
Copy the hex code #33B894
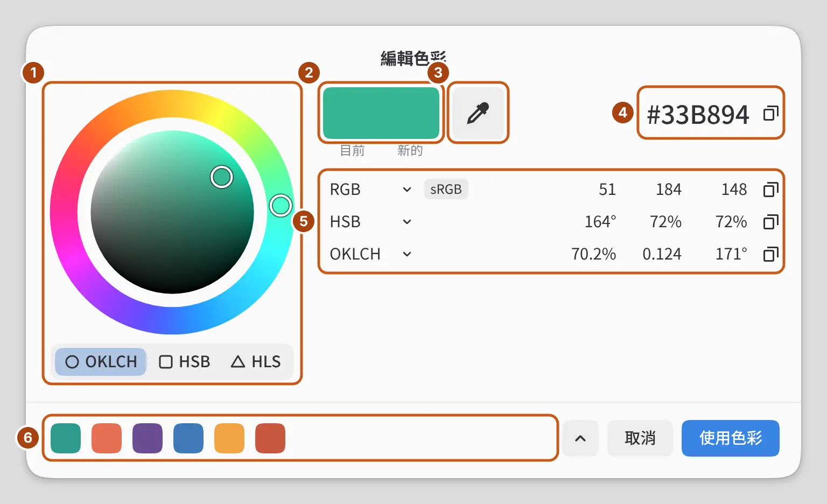point(770,114)
